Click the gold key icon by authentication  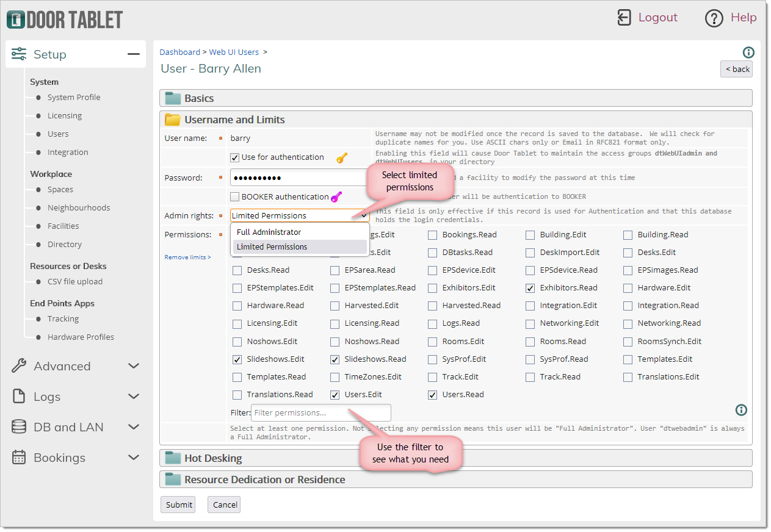coord(342,158)
